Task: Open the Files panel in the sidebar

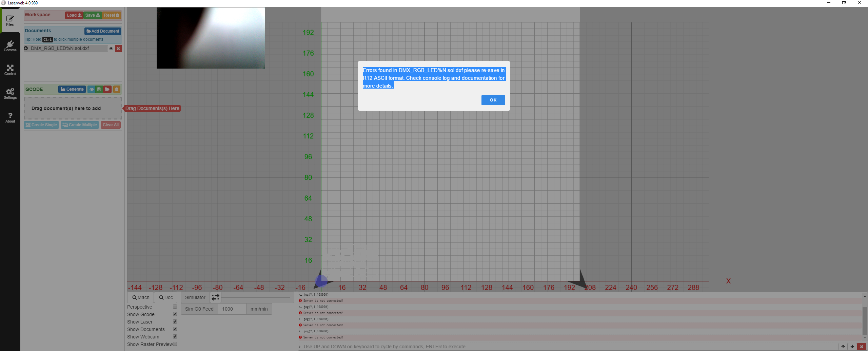Action: pyautogui.click(x=10, y=20)
